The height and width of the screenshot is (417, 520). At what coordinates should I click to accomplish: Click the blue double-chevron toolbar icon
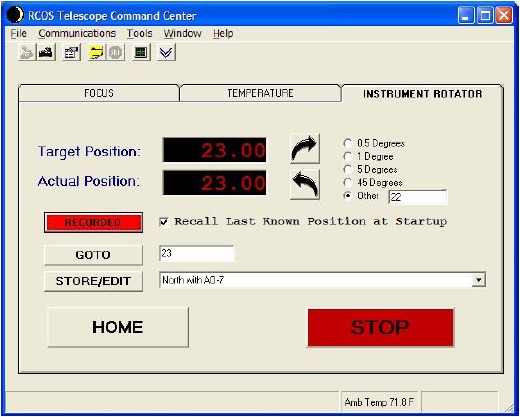pyautogui.click(x=166, y=53)
